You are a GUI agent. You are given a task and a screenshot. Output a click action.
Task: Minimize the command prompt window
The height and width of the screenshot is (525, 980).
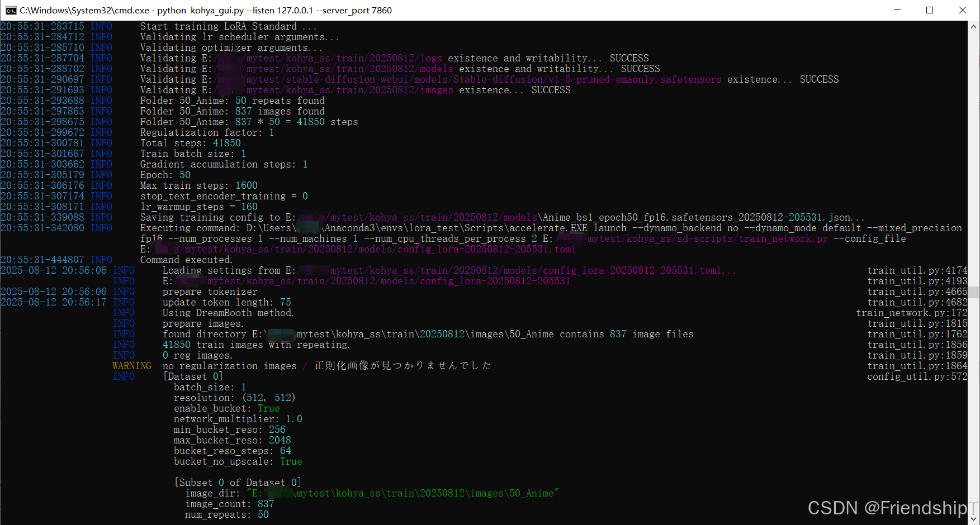tap(897, 10)
